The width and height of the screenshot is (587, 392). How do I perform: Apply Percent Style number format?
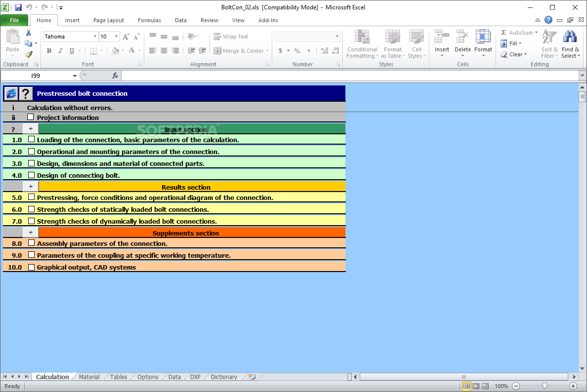tap(297, 51)
